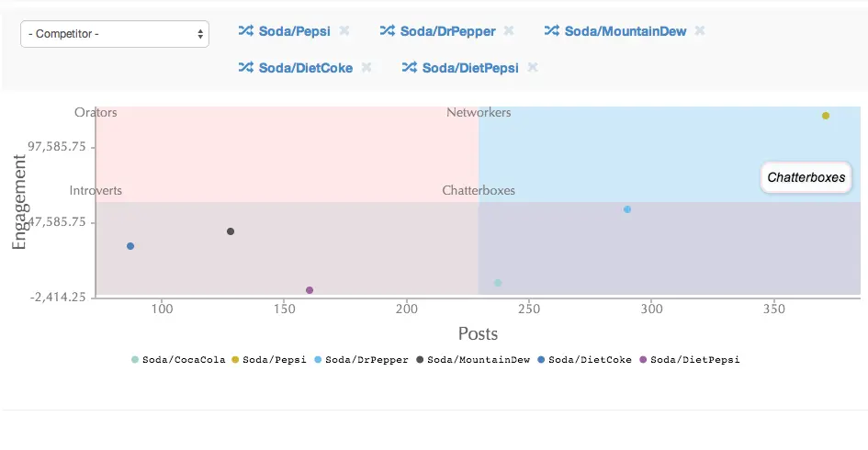Image resolution: width=868 pixels, height=450 pixels.
Task: Click shuffle icon beside Soda/DietPepsi tag
Action: pyautogui.click(x=409, y=67)
